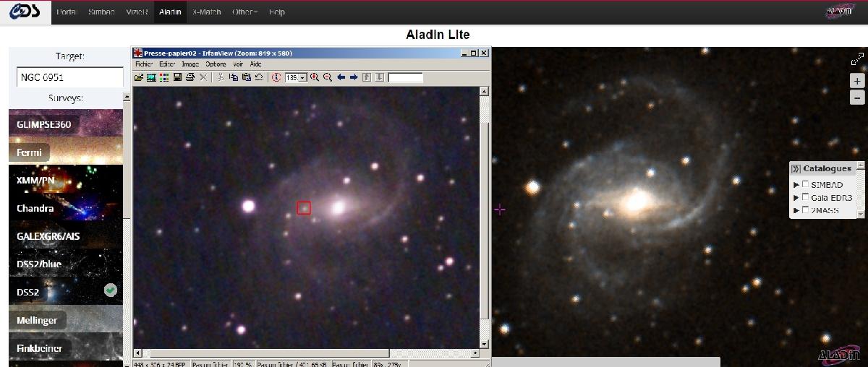Screen dimensions: 868x367
Task: Click the Open file icon in IrfanView
Action: (139, 77)
